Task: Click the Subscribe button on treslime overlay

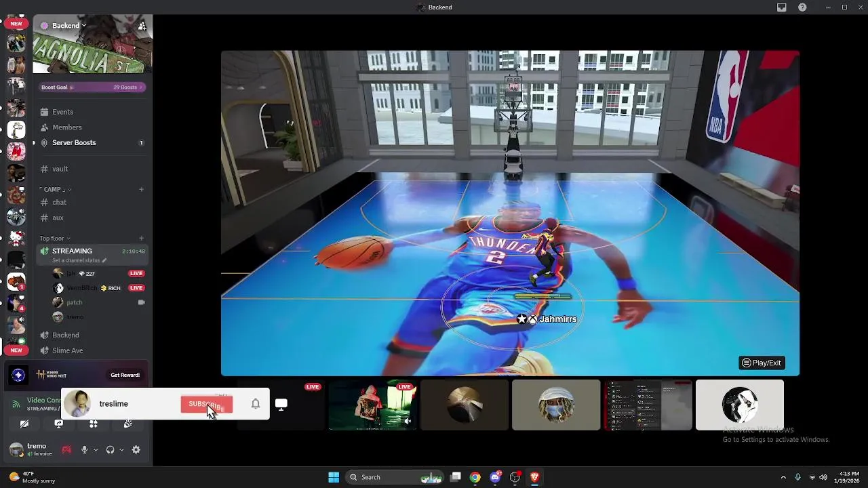Action: tap(206, 404)
